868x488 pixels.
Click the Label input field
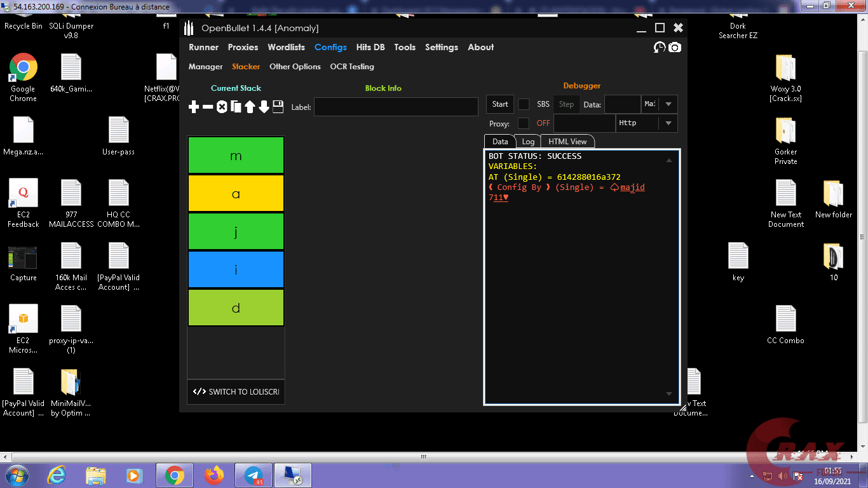[396, 107]
